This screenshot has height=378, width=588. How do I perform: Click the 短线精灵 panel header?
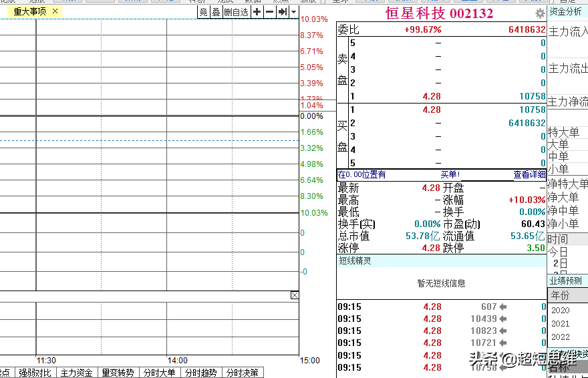click(442, 260)
